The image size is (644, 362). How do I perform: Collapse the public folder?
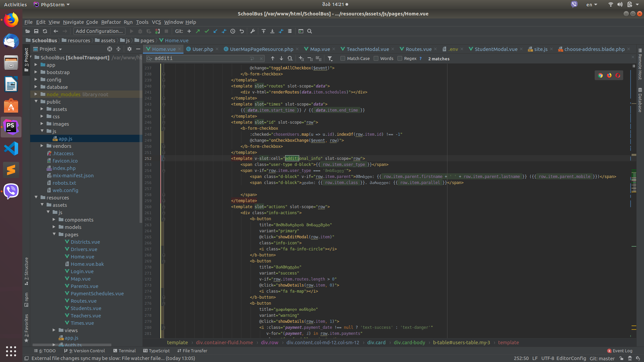[36, 102]
